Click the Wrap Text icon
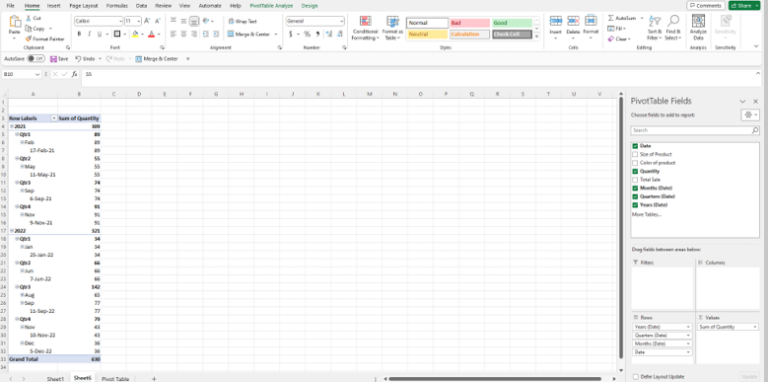This screenshot has height=382, width=768. click(x=231, y=22)
